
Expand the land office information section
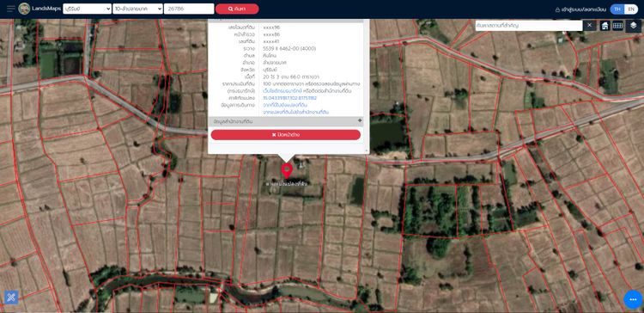click(285, 121)
